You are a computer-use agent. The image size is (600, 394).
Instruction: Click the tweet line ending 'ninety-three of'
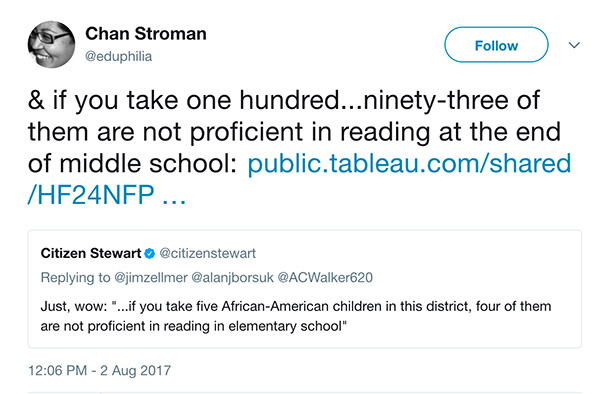point(284,100)
